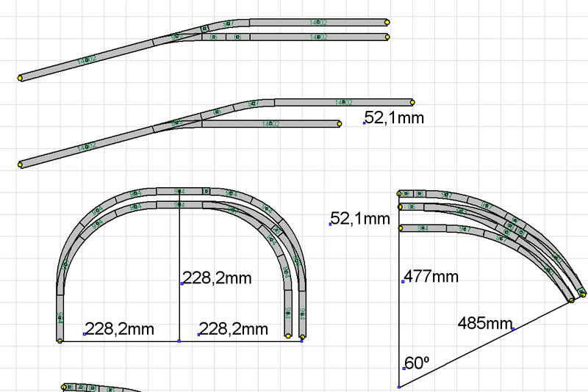Select the 984 straight in inner arch's right leg
The image size is (588, 392).
(288, 313)
